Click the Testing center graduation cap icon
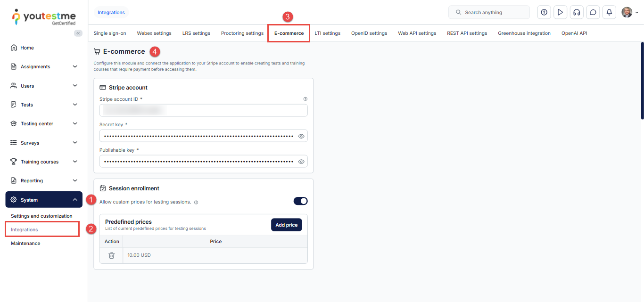Viewport: 644px width, 302px height. point(14,123)
